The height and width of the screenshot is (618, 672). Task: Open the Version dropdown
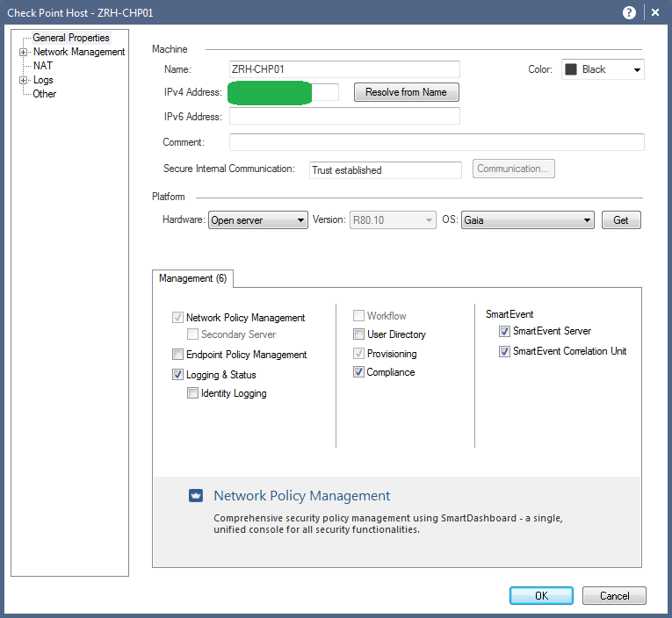click(393, 220)
